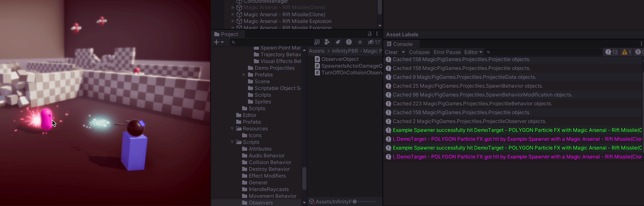Screen dimensions: 644x206
Task: Open the Project panel three-dot options menu
Action: (377, 34)
